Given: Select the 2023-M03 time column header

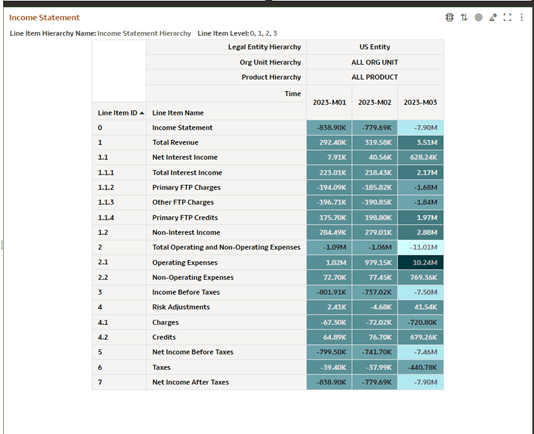Looking at the screenshot, I should [420, 102].
